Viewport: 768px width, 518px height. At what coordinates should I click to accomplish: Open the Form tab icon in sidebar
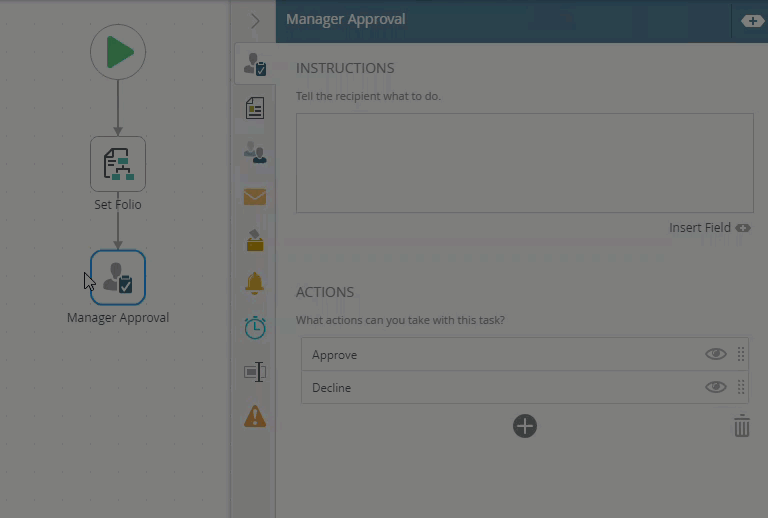(x=255, y=108)
